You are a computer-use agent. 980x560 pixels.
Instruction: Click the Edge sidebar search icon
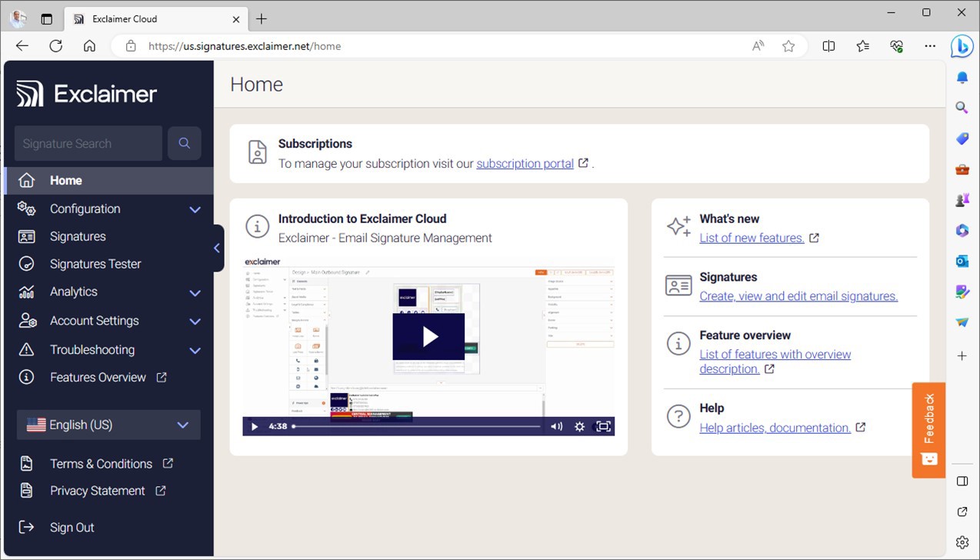click(x=962, y=108)
